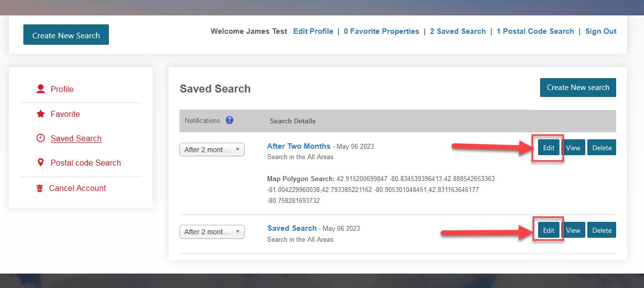Open notification dropdown for Saved Search row

pyautogui.click(x=212, y=232)
